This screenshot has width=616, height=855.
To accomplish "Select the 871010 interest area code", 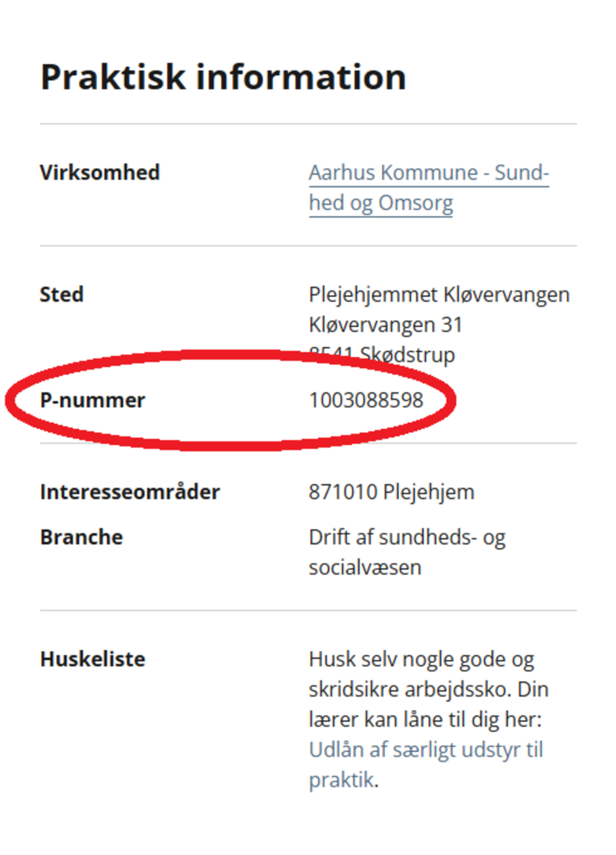I will click(343, 492).
